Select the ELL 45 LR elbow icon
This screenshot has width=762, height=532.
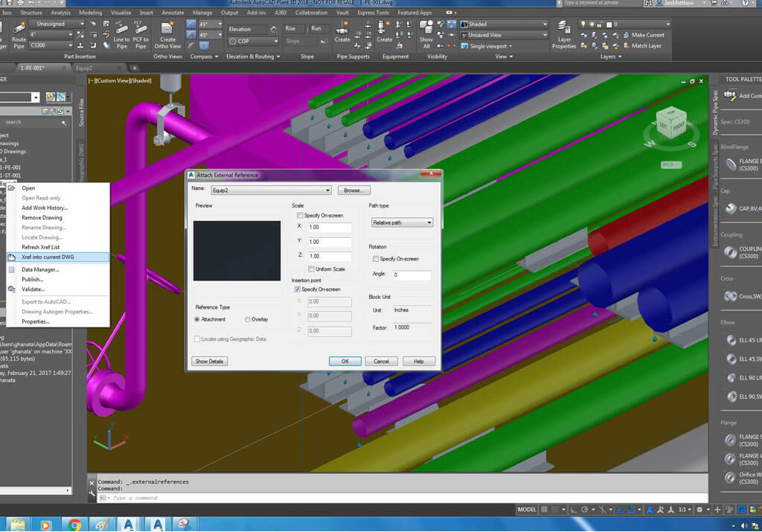(x=731, y=340)
